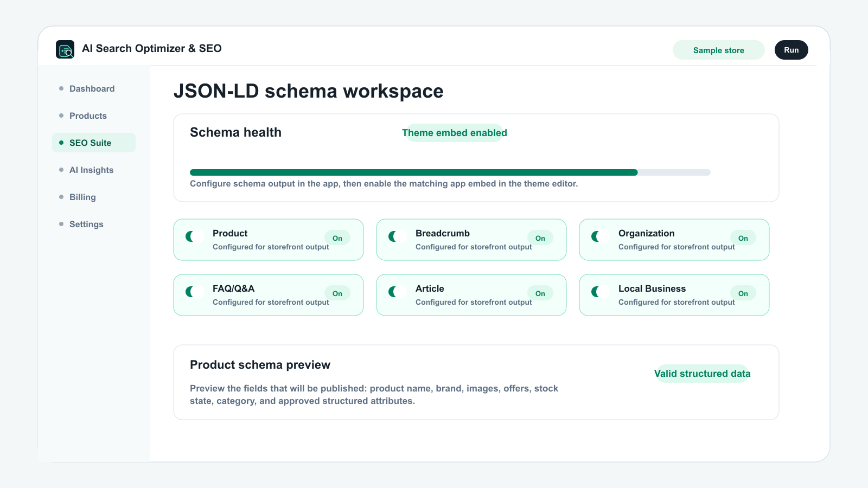Toggle the FAQ/Q&A schema switch
The image size is (868, 488).
tap(194, 292)
